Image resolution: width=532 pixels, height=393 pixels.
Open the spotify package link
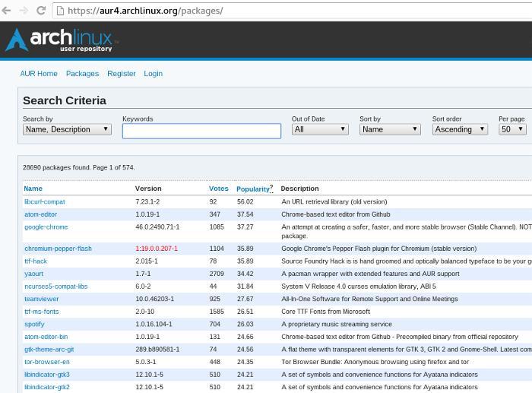click(x=35, y=324)
